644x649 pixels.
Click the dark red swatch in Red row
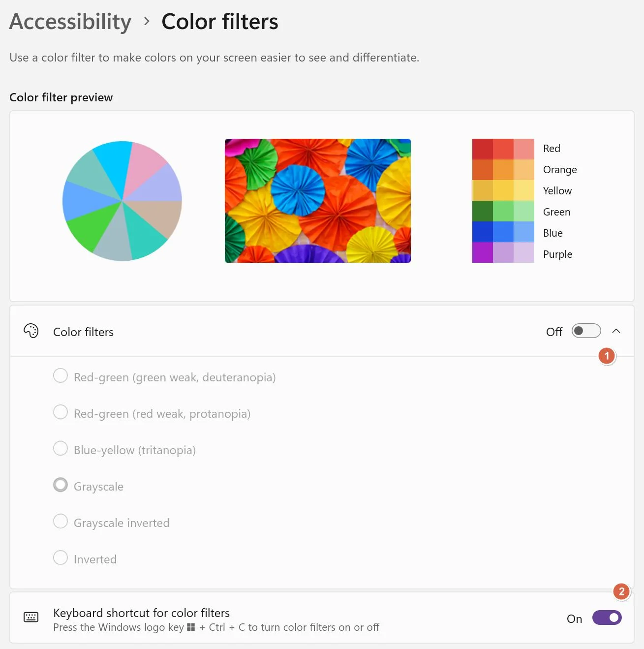click(483, 149)
